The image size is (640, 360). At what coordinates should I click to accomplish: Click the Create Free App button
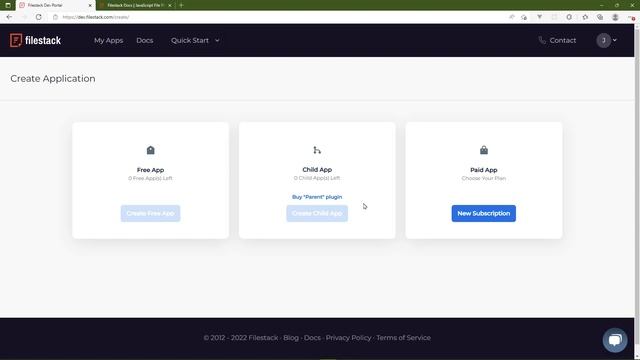pyautogui.click(x=150, y=213)
